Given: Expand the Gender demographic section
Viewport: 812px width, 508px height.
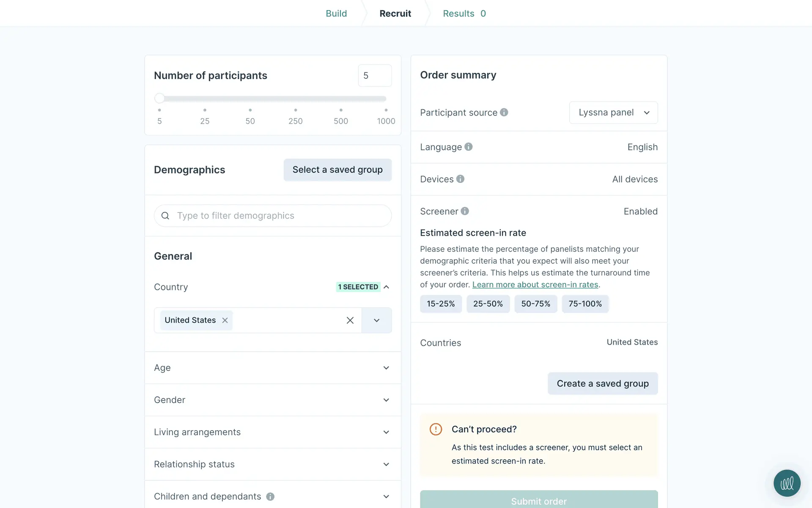Looking at the screenshot, I should coord(273,400).
